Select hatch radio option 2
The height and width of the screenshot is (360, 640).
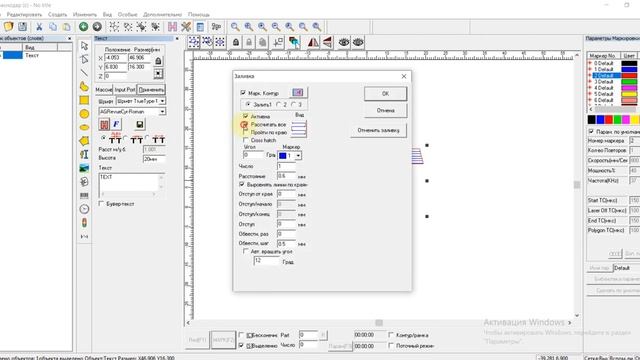(279, 105)
